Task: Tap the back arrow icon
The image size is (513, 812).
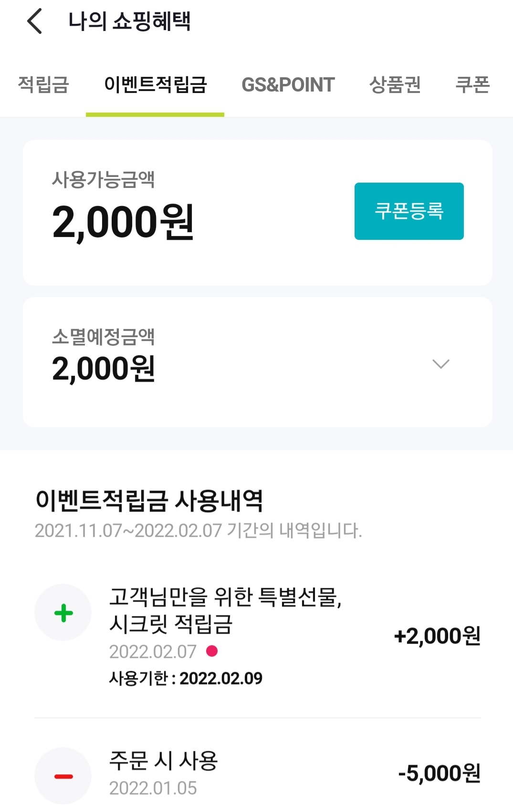Action: click(x=35, y=21)
